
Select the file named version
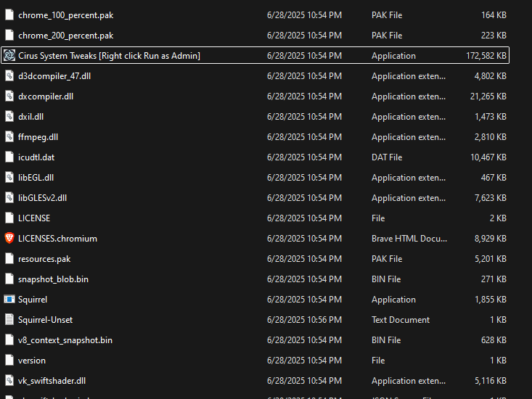[x=32, y=361]
